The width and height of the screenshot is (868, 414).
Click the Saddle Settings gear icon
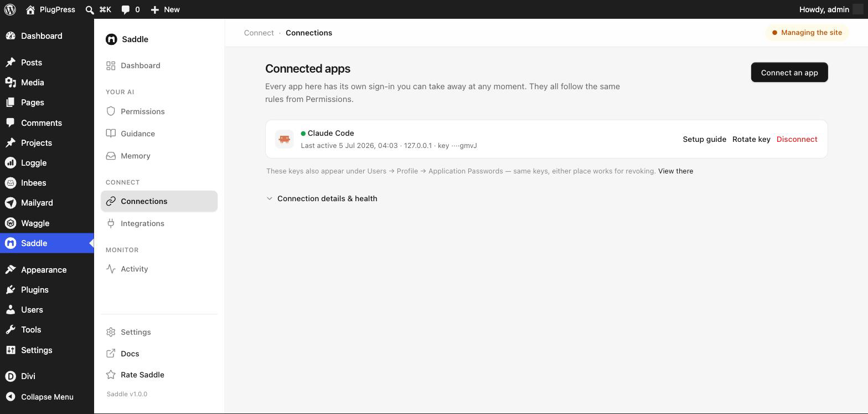pyautogui.click(x=111, y=332)
